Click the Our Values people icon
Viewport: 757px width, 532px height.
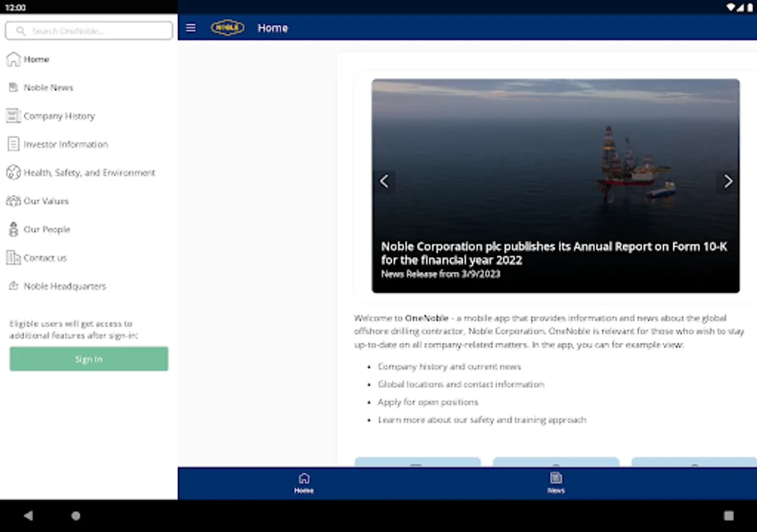[x=13, y=201]
